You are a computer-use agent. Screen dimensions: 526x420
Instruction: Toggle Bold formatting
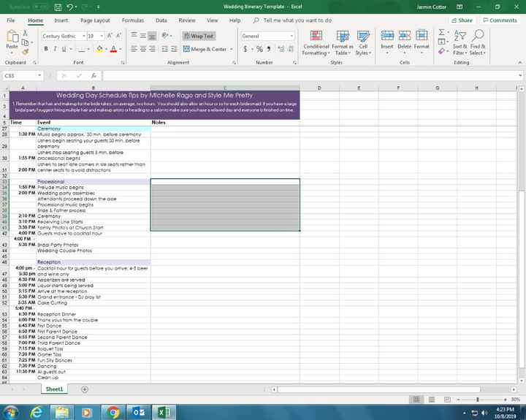click(46, 49)
